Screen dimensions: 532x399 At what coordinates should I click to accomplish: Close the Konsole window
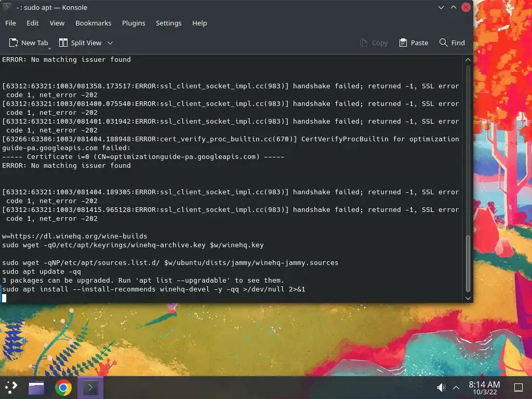pos(466,7)
